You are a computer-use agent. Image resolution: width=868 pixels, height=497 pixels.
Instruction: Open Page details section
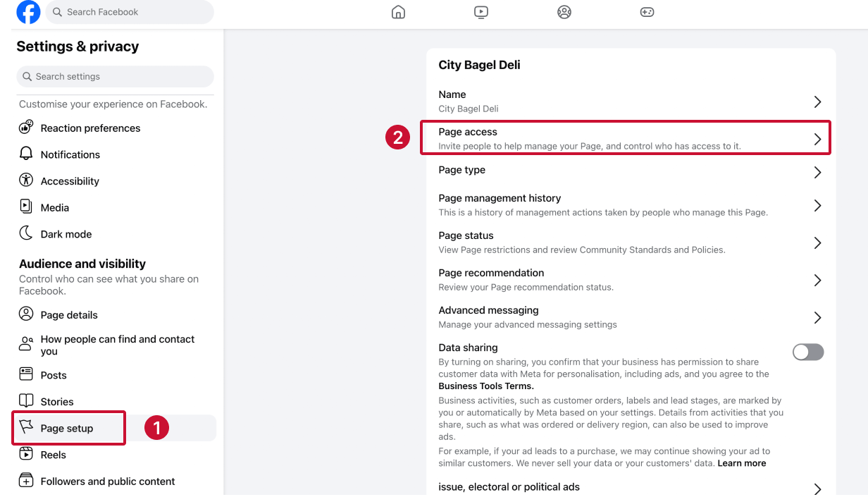pos(69,315)
